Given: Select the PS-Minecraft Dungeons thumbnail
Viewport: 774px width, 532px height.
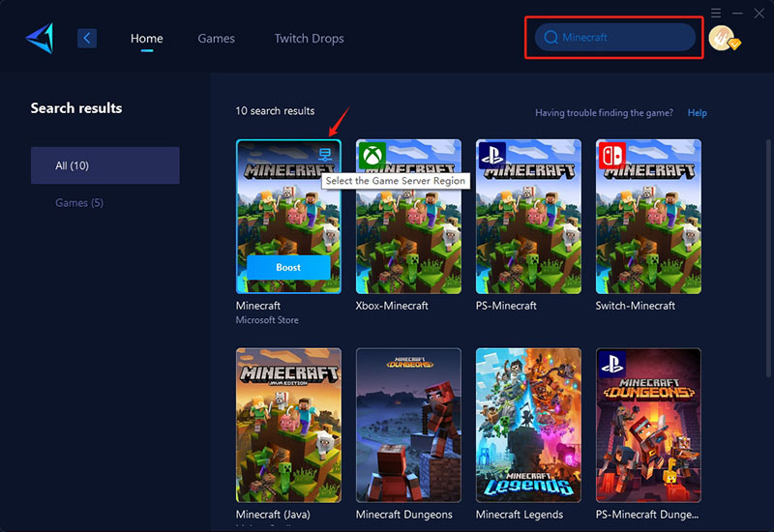Looking at the screenshot, I should point(648,425).
